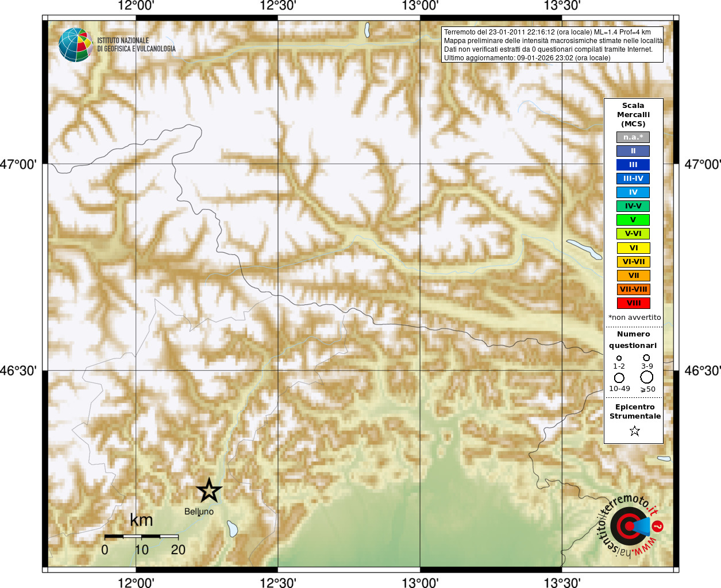Click the INGV globe logo
The image size is (721, 588).
point(75,44)
